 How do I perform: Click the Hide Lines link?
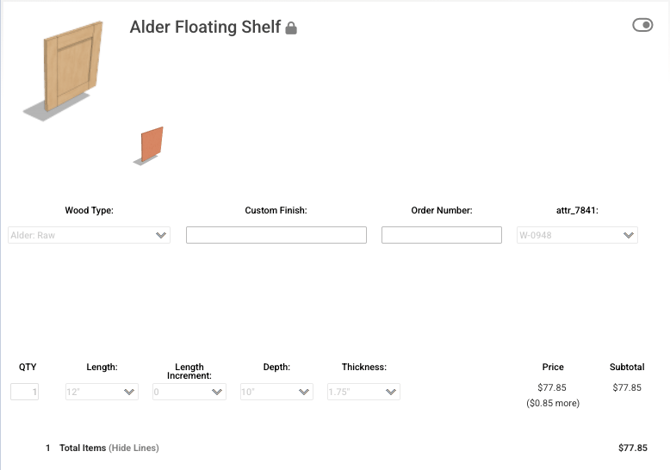(x=133, y=448)
